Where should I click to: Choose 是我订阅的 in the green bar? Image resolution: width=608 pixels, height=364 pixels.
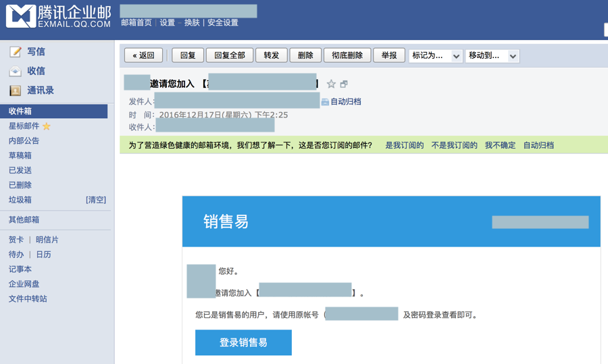405,145
